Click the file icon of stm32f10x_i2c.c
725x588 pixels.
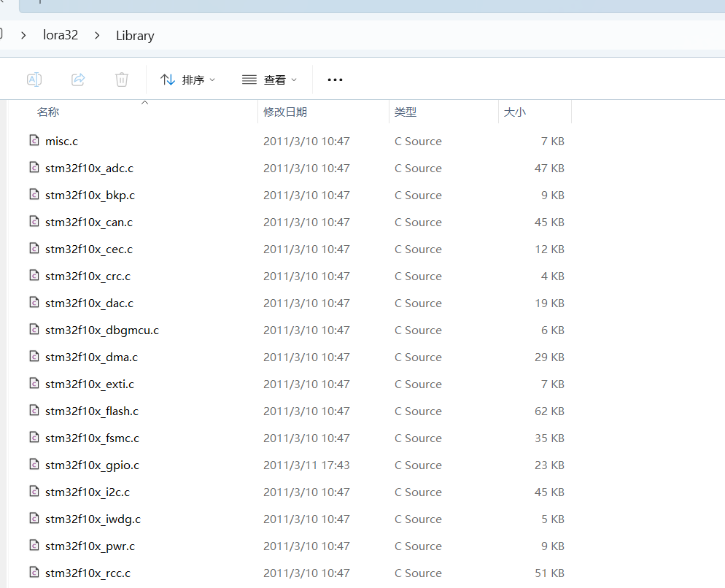coord(34,491)
